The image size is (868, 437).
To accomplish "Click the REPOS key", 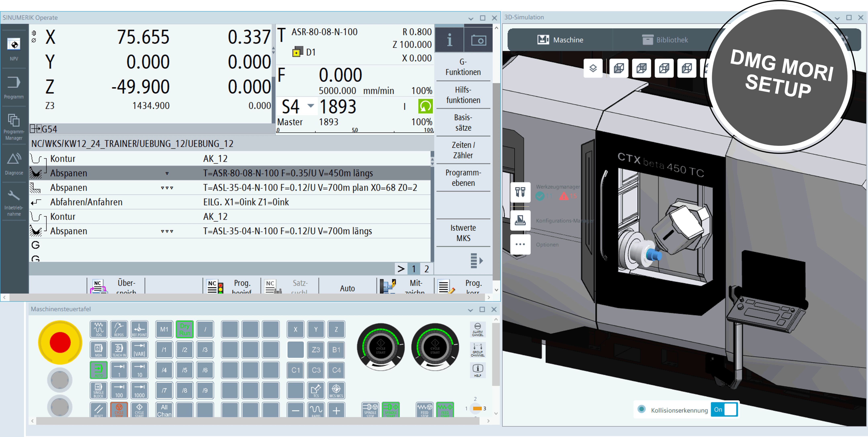I will tap(119, 329).
